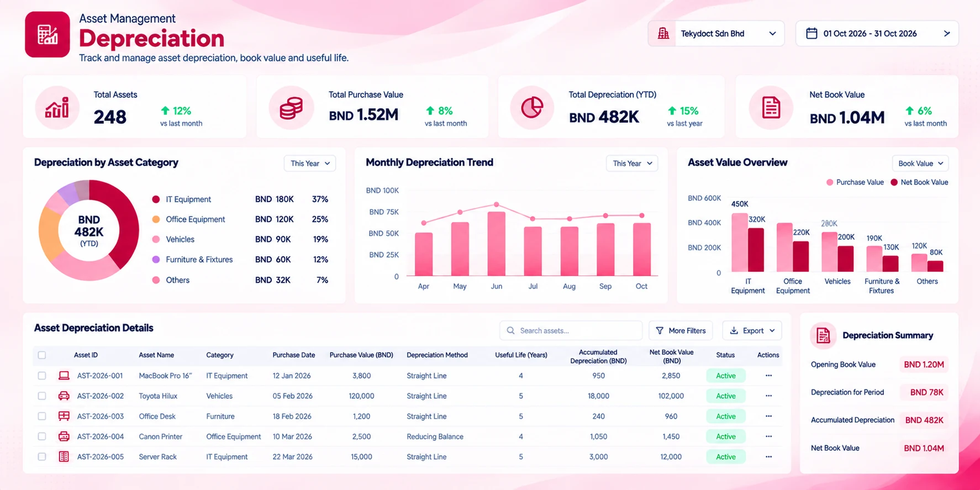Click the calendar icon in date range
The image size is (980, 490).
(x=812, y=34)
